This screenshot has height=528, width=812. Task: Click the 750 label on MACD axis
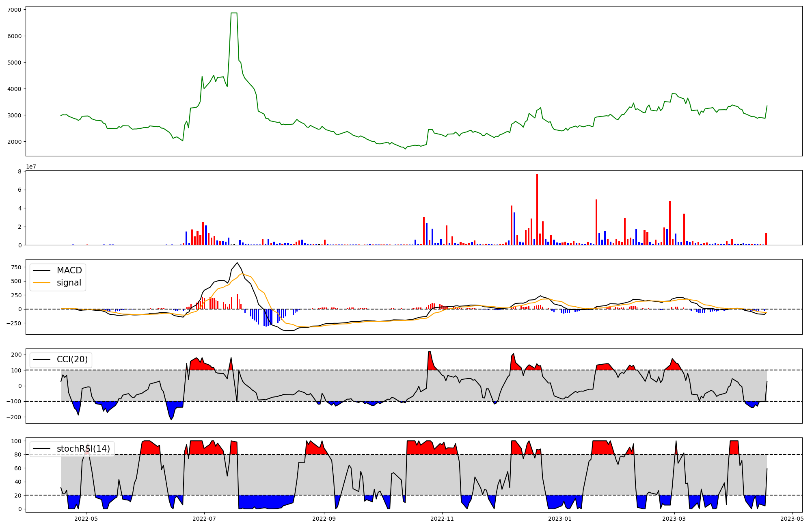pos(16,267)
